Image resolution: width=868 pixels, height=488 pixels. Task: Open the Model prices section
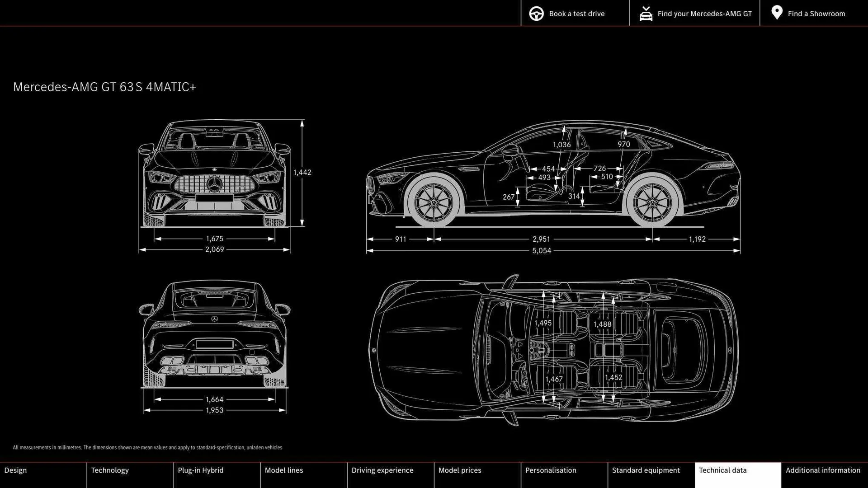pyautogui.click(x=459, y=470)
